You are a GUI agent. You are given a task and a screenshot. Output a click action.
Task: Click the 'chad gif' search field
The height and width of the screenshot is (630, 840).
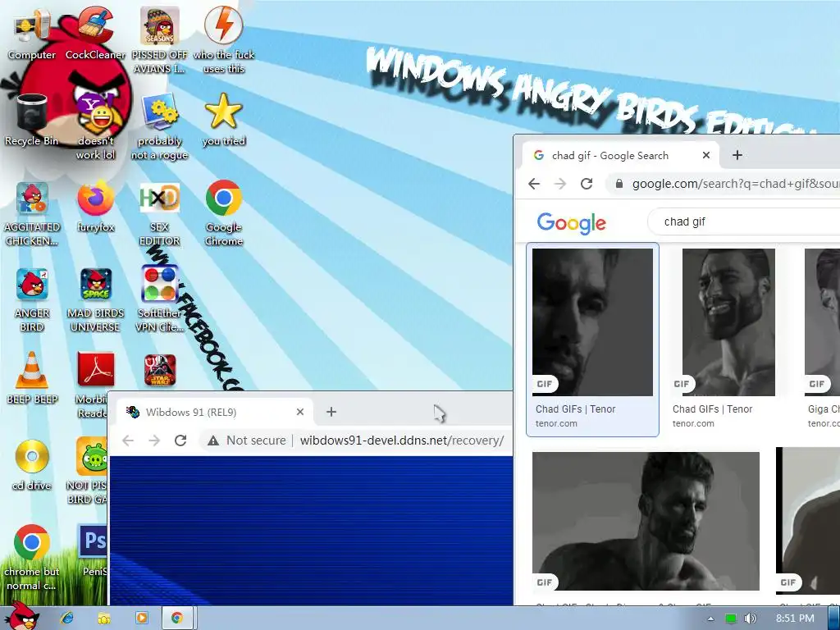point(745,221)
